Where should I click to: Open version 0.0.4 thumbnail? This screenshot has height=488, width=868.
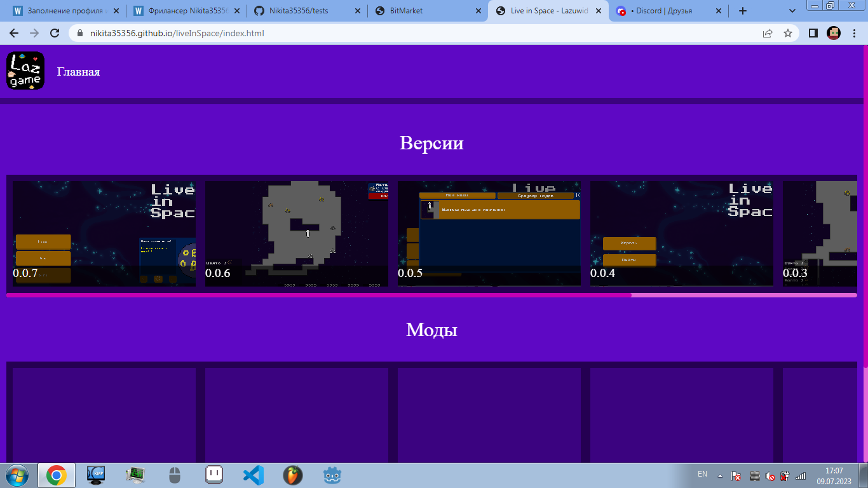click(682, 234)
